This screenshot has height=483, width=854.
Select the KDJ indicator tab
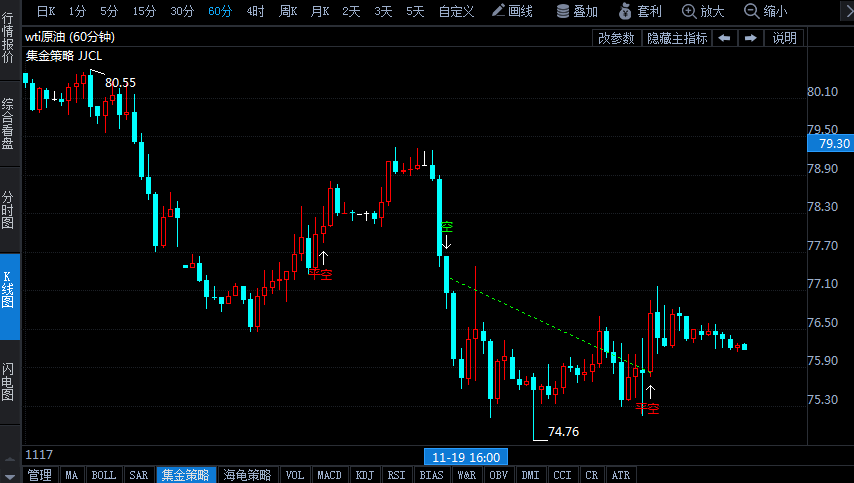click(x=365, y=475)
